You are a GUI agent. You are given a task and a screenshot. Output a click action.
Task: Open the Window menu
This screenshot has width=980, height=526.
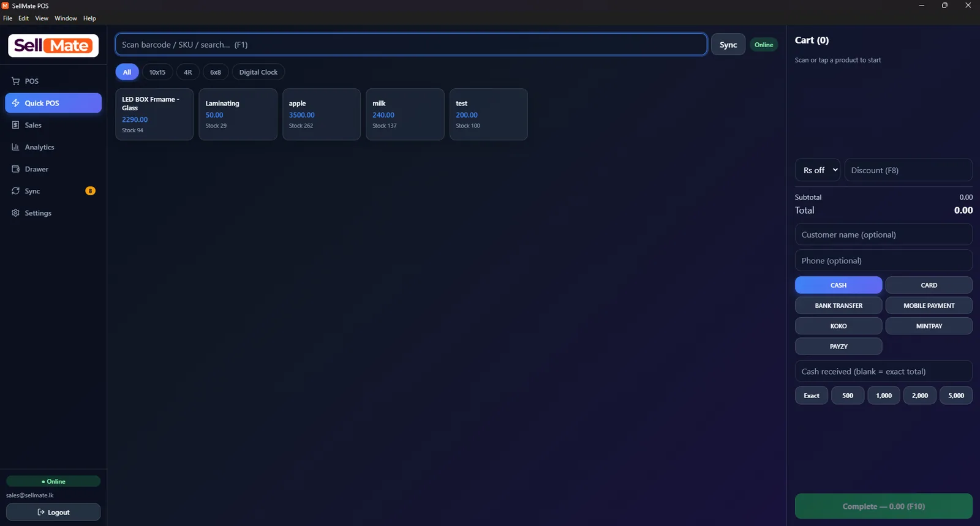point(66,18)
